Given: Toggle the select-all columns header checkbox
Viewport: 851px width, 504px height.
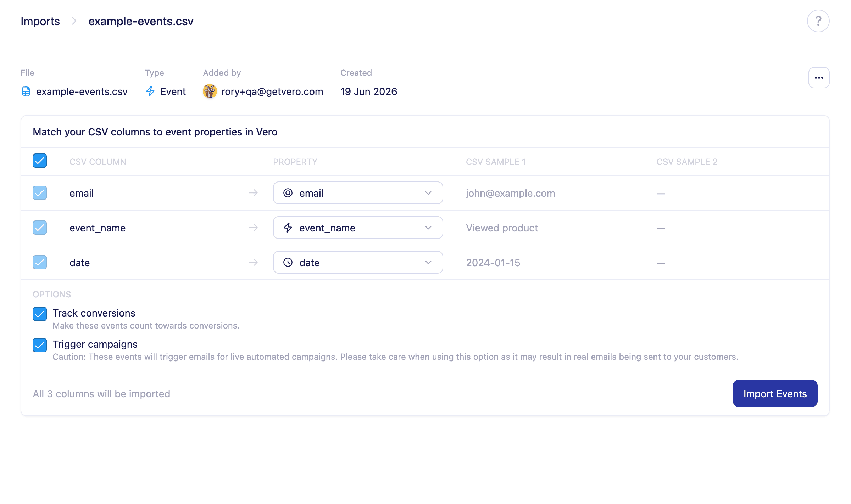Looking at the screenshot, I should [40, 161].
